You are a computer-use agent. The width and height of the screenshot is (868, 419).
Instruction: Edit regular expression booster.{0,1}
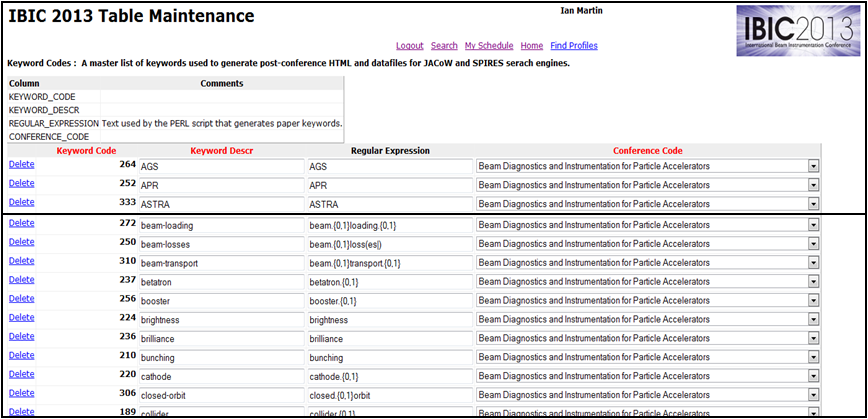(390, 301)
